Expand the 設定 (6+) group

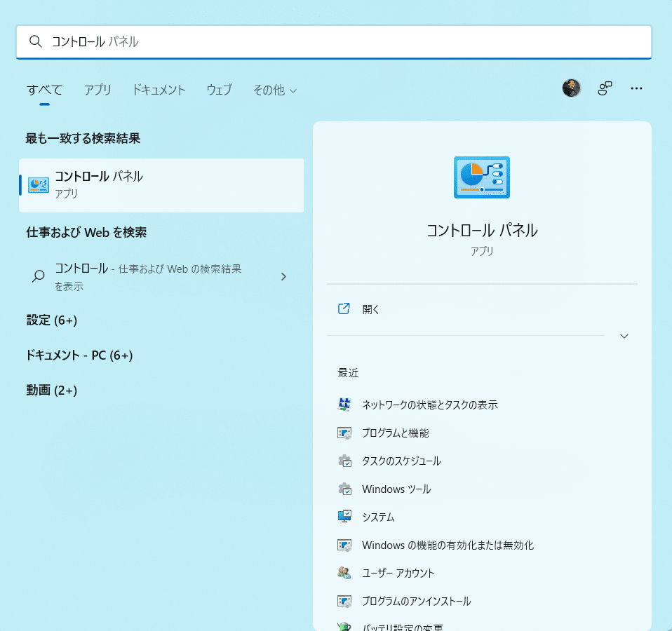[x=52, y=320]
